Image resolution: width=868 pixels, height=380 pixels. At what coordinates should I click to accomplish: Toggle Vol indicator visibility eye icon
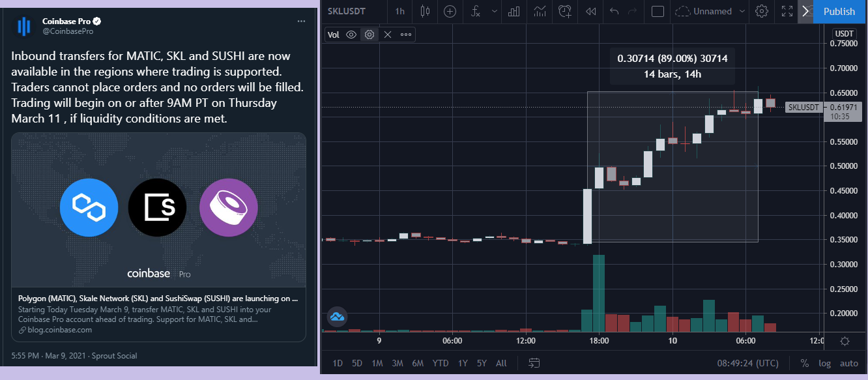351,35
